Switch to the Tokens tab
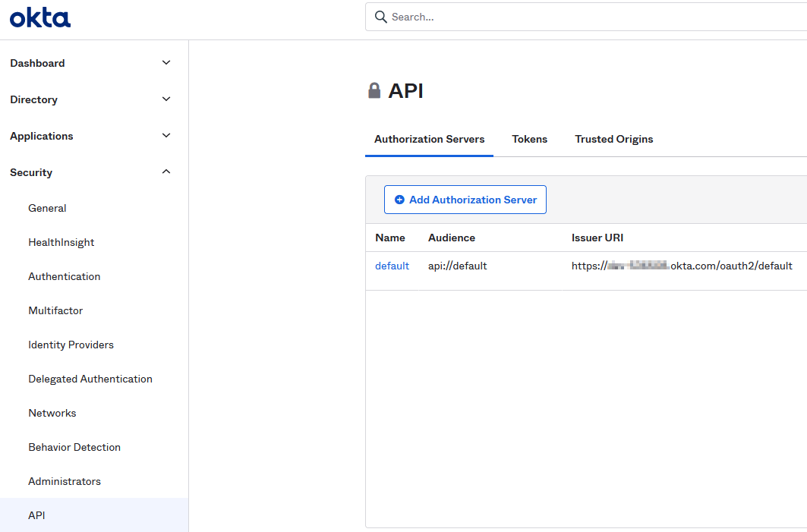This screenshot has width=807, height=532. click(529, 139)
